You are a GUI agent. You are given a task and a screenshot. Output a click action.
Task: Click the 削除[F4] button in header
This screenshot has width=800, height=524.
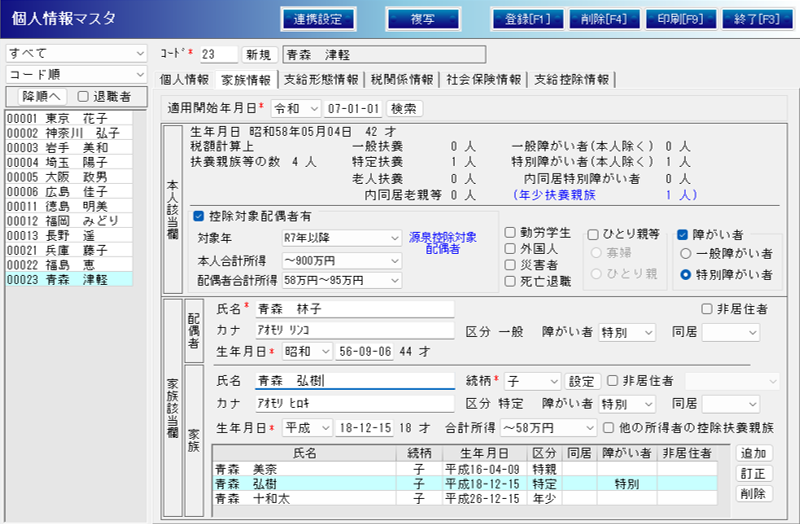[x=604, y=19]
